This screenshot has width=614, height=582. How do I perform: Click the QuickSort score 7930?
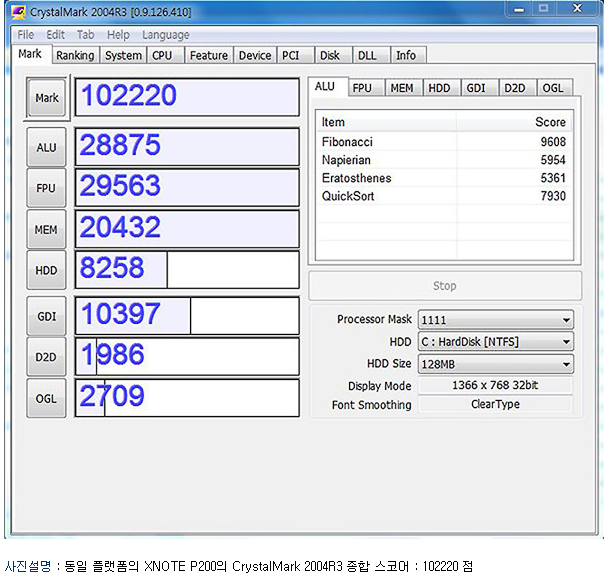pyautogui.click(x=553, y=196)
